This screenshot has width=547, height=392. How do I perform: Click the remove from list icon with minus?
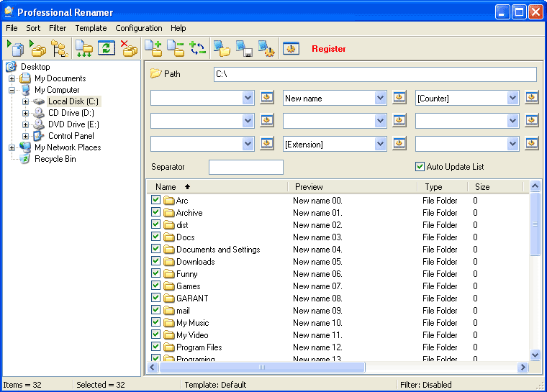(176, 48)
